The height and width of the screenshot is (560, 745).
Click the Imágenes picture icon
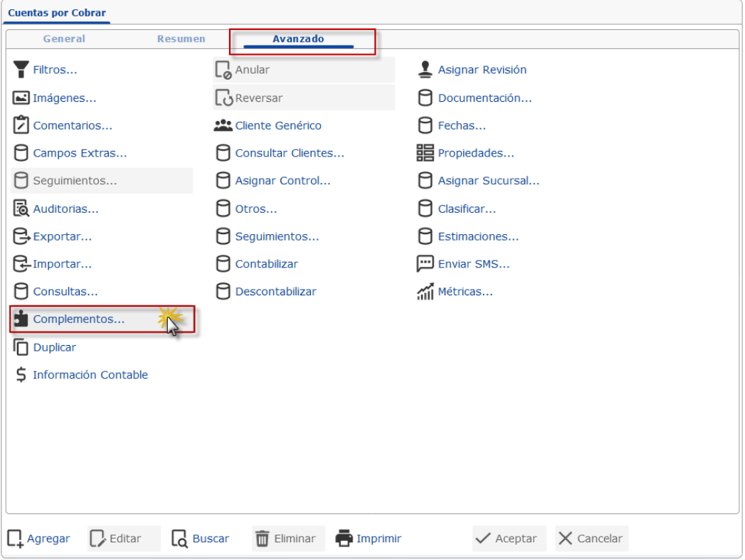coord(21,98)
